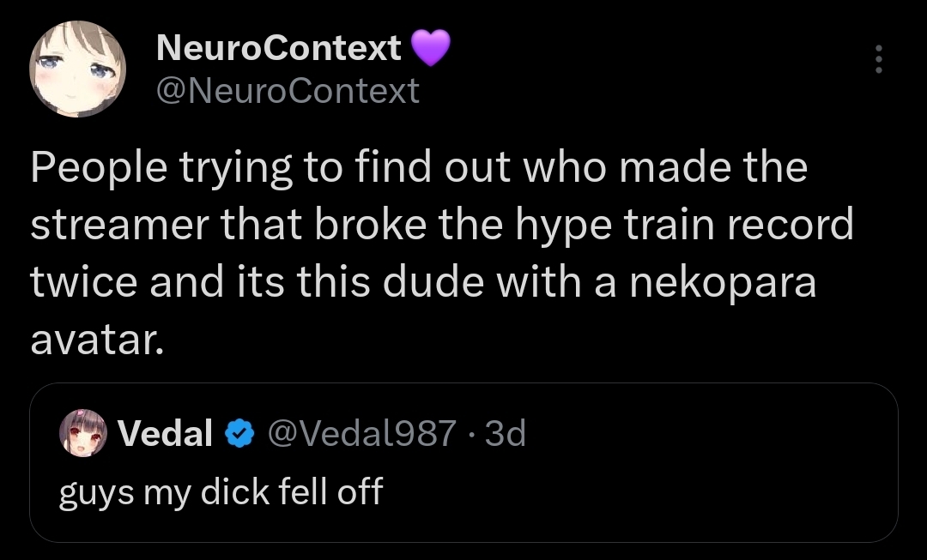Click the purple heart emoji beside NeuroContext
Viewport: 927px width, 560px height.
coord(430,48)
